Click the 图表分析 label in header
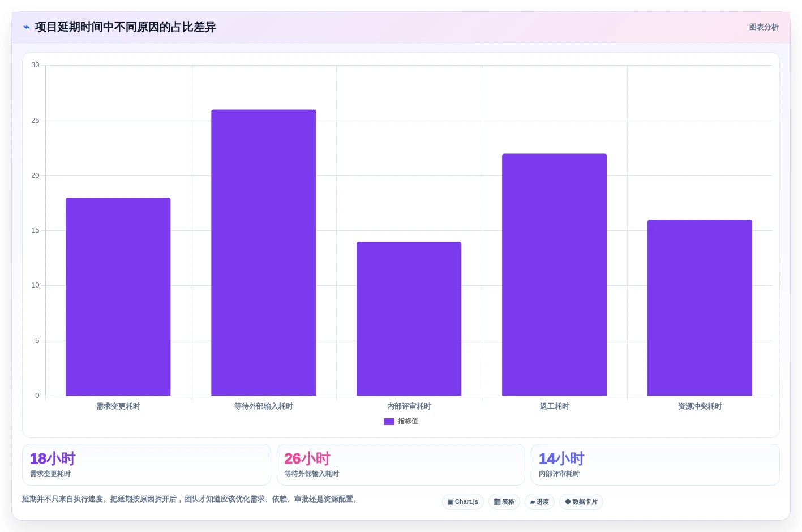The image size is (802, 532). (x=764, y=27)
